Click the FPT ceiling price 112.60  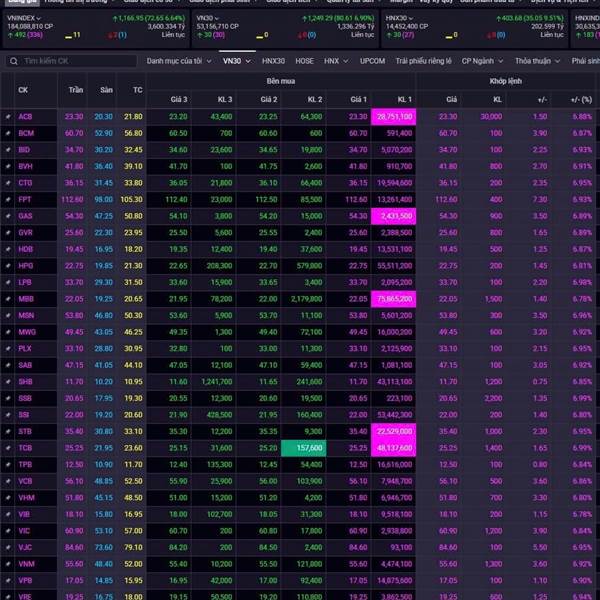pos(72,199)
